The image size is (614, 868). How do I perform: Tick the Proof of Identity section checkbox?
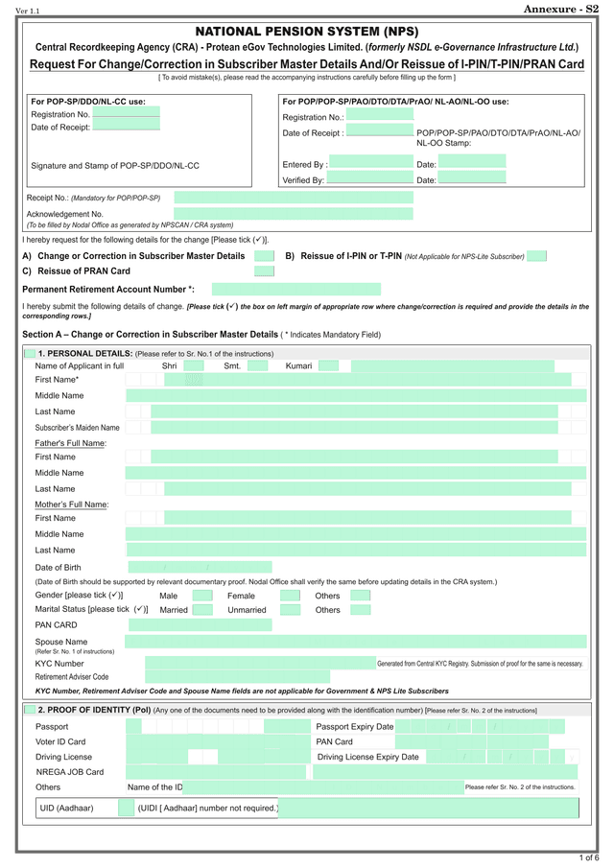point(30,710)
